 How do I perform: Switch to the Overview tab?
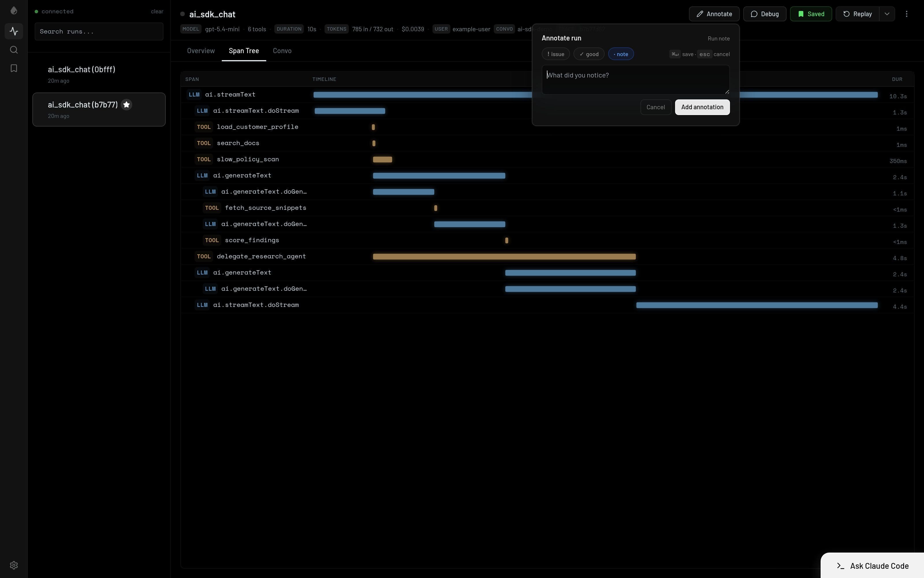201,51
